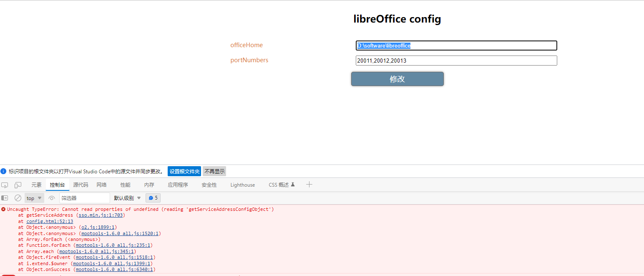Focus the 筛选器 console filter box
This screenshot has width=644, height=276.
[x=85, y=198]
